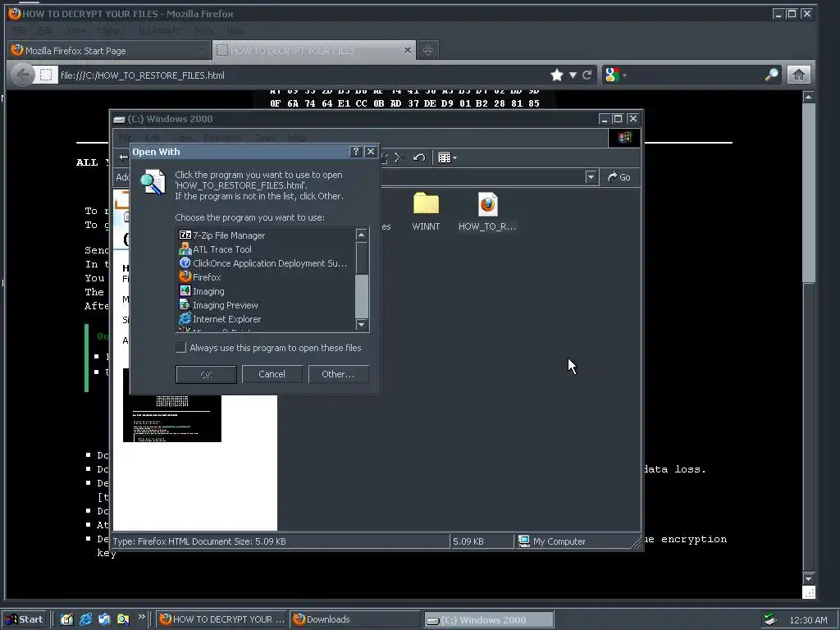Select Imaging Preview in the list
Image resolution: width=840 pixels, height=630 pixels.
pyautogui.click(x=218, y=305)
